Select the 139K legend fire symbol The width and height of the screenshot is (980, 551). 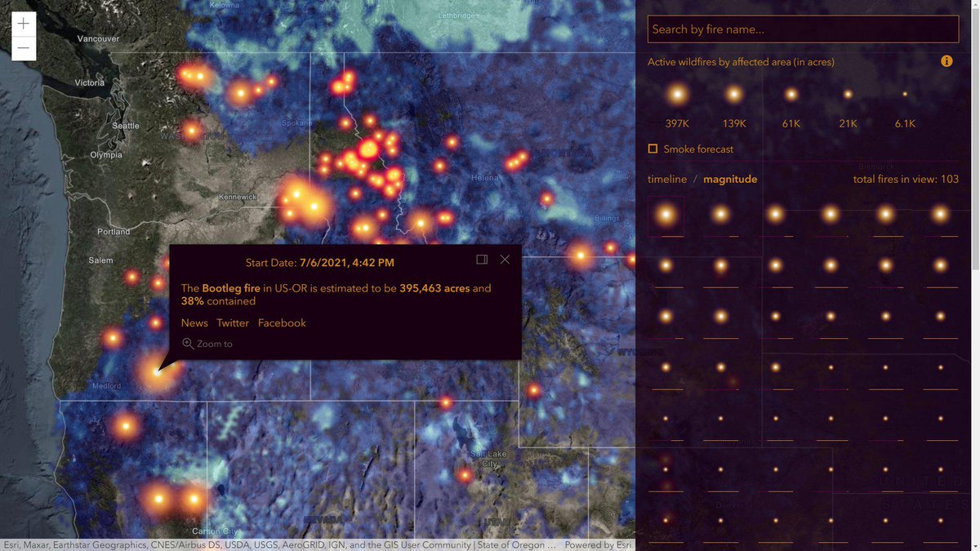734,95
